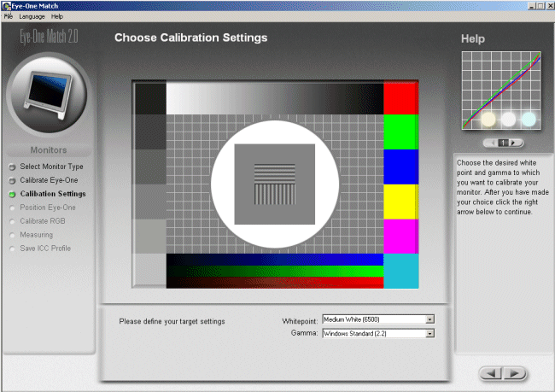The height and width of the screenshot is (392, 555).
Task: Go to the next step with right arrow
Action: 514,373
